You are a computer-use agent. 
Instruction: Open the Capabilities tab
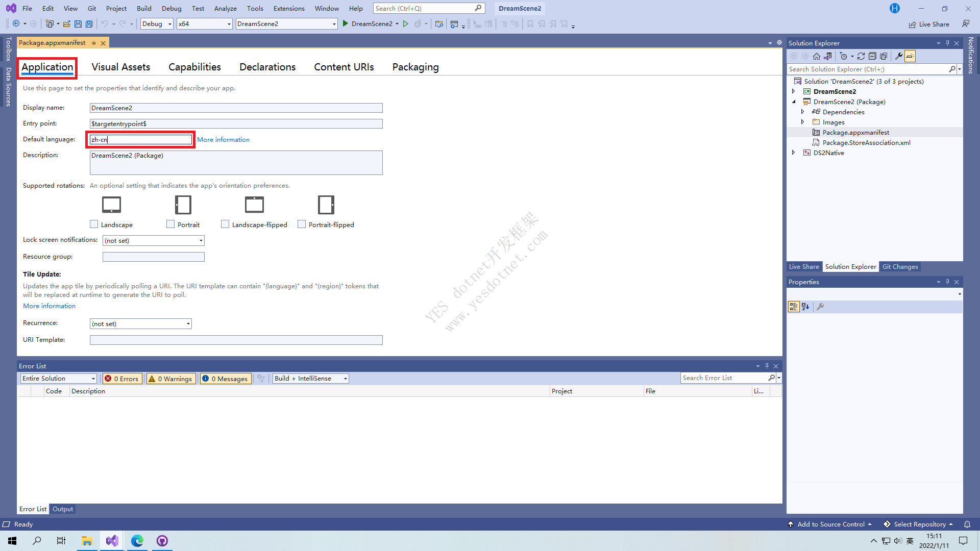click(194, 67)
